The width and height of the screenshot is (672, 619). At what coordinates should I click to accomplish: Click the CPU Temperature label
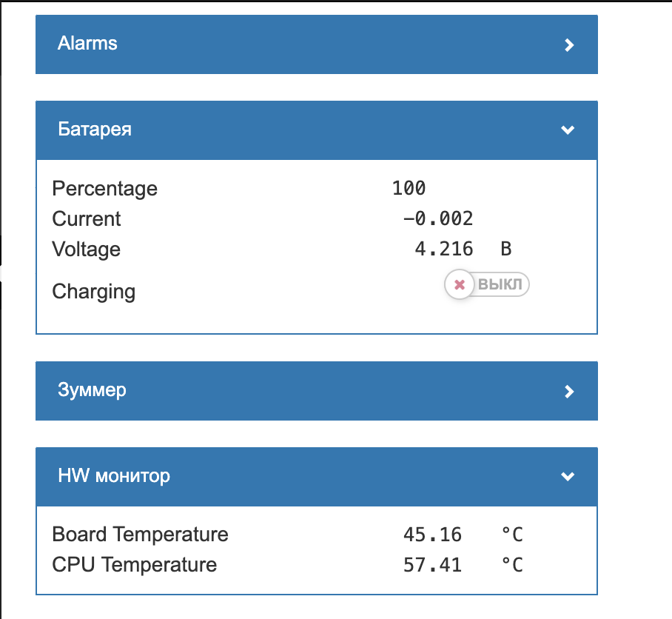[134, 565]
